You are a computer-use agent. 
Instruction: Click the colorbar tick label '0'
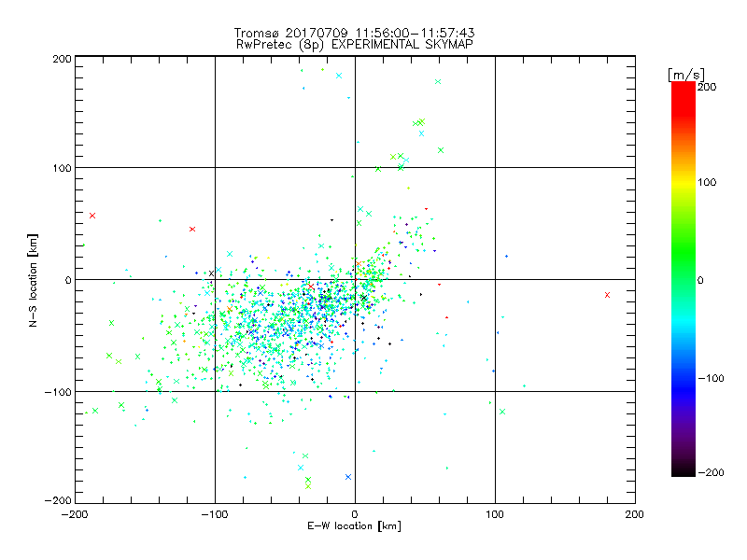700,280
